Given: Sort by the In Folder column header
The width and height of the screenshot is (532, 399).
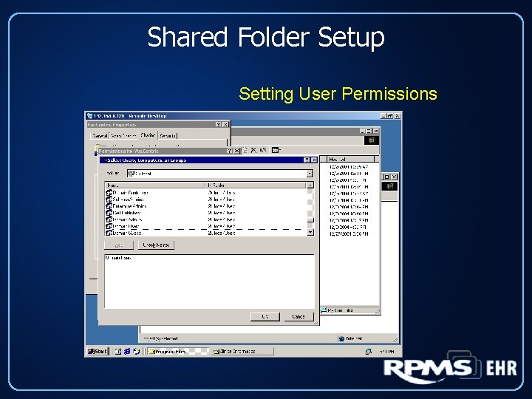Looking at the screenshot, I should tap(256, 185).
